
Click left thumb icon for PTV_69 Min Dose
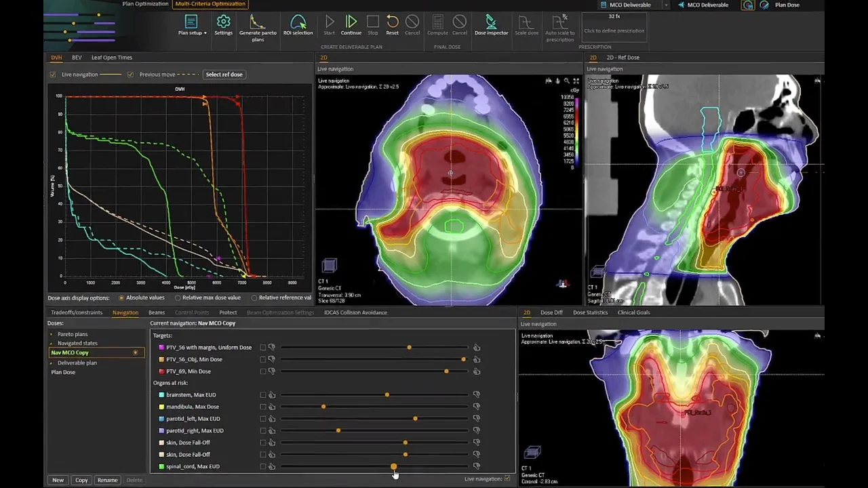(x=272, y=371)
